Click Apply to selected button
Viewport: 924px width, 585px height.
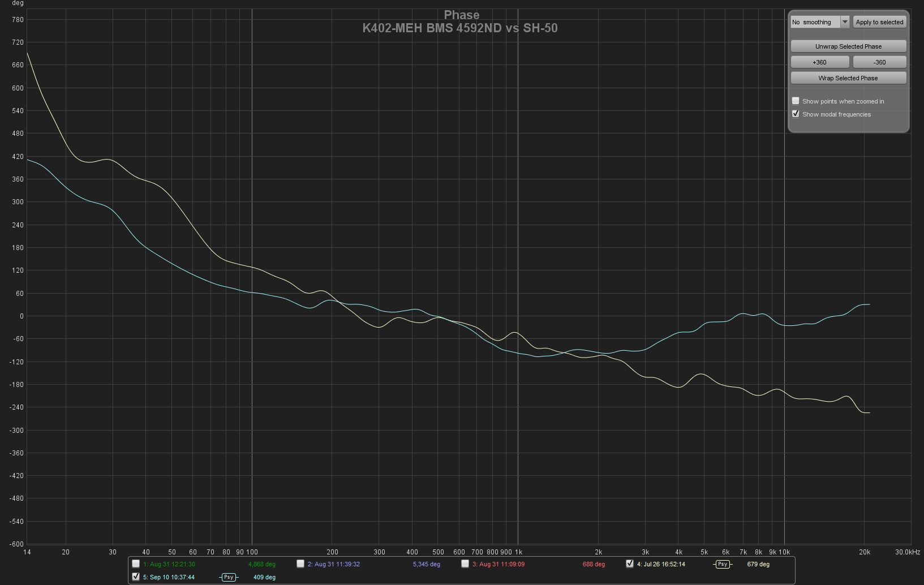pyautogui.click(x=879, y=22)
